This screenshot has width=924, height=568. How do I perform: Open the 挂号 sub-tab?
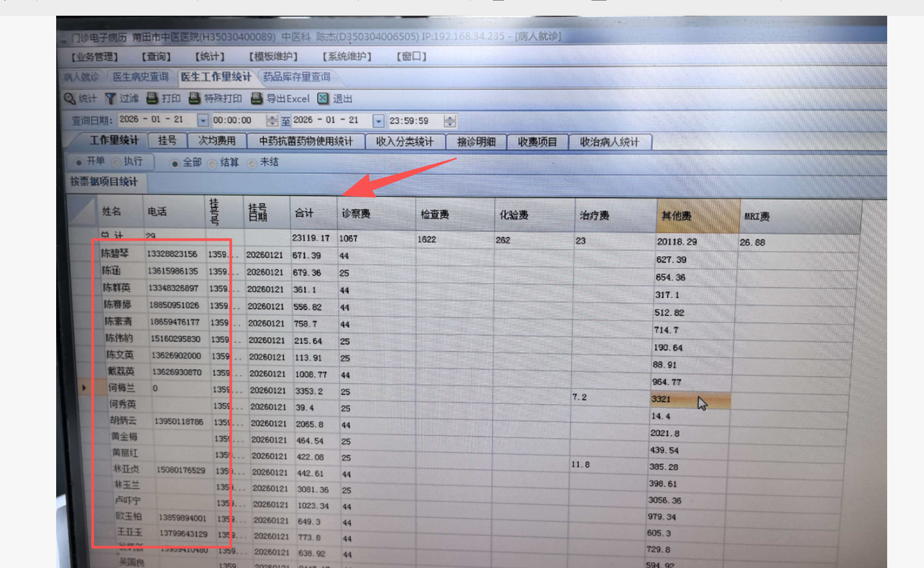pyautogui.click(x=167, y=140)
